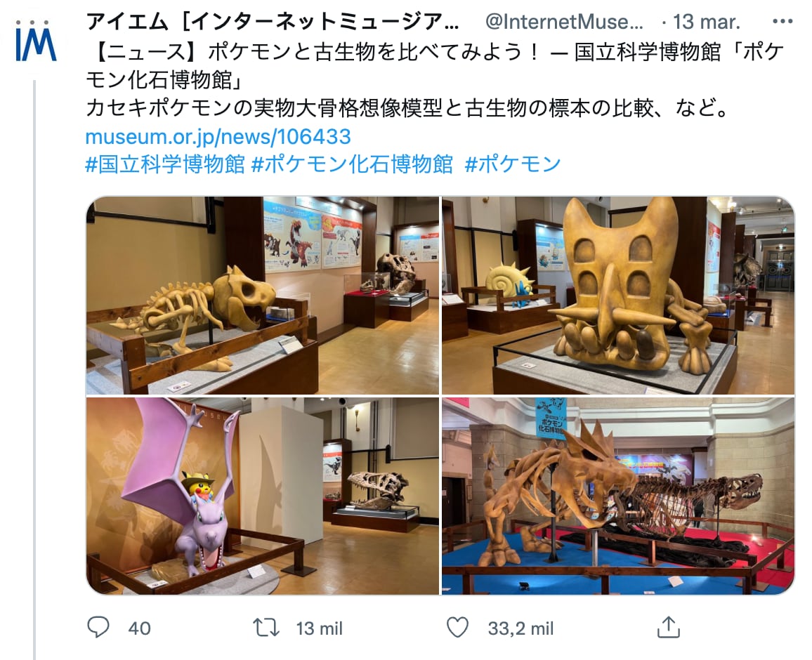Image resolution: width=812 pixels, height=660 pixels.
Task: Open the museum.or.jp/news/106433 link
Action: click(218, 137)
